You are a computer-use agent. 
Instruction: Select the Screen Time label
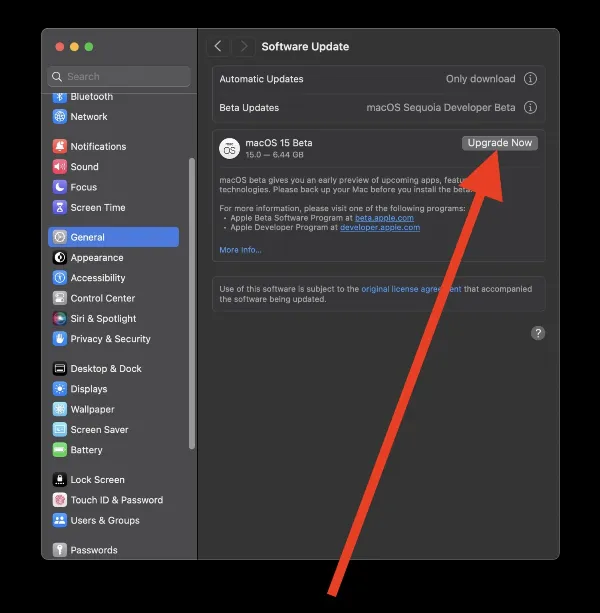point(98,207)
